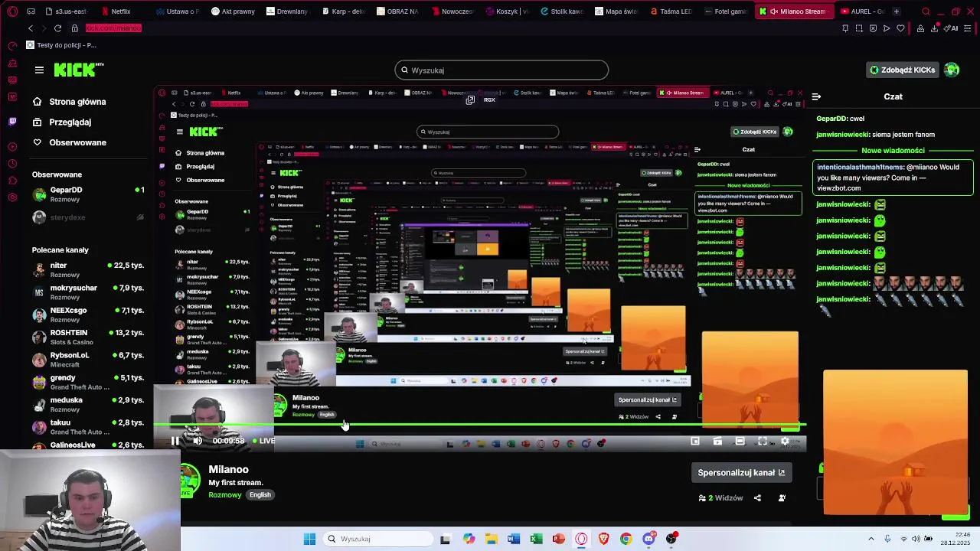The height and width of the screenshot is (551, 980).
Task: Launch Excel from taskbar
Action: (536, 539)
